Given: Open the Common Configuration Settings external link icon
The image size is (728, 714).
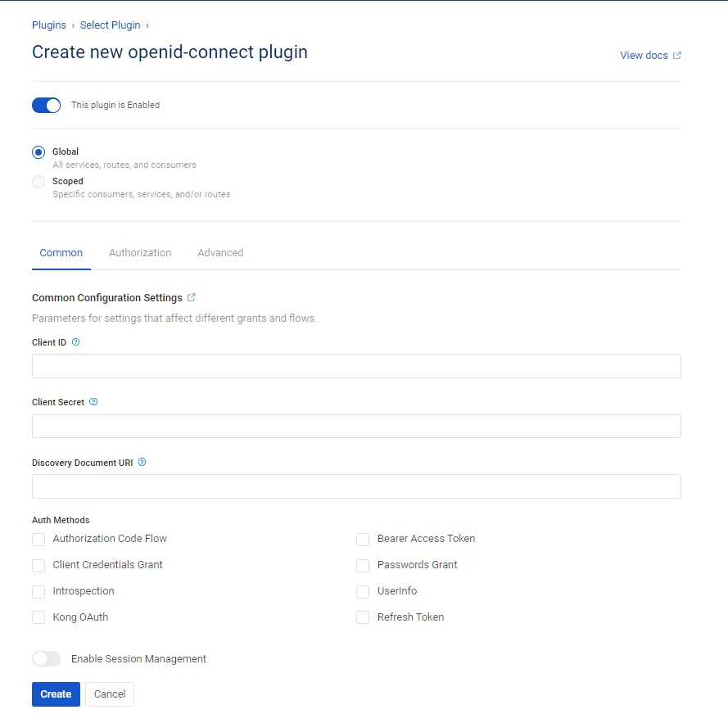Looking at the screenshot, I should click(x=192, y=297).
